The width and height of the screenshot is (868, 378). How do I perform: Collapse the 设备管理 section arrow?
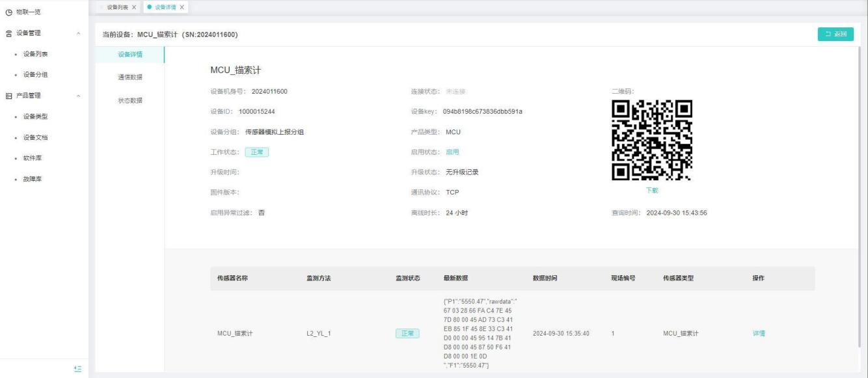pos(79,33)
